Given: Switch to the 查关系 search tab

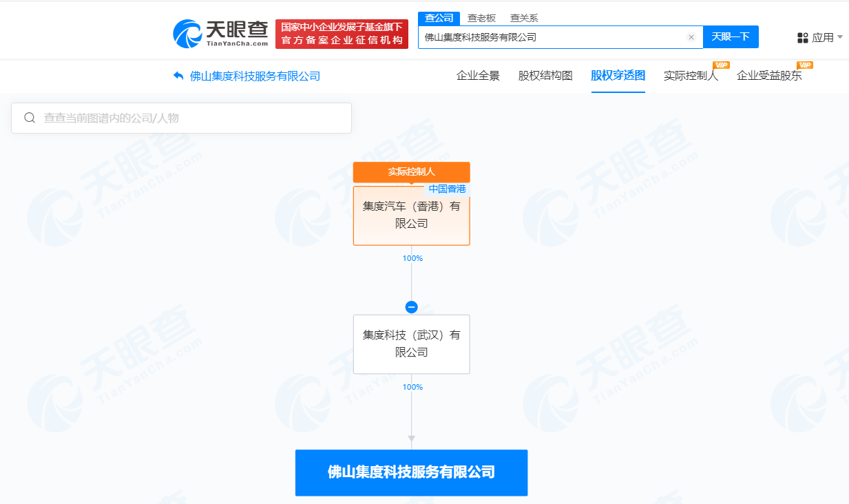Looking at the screenshot, I should click(x=524, y=18).
